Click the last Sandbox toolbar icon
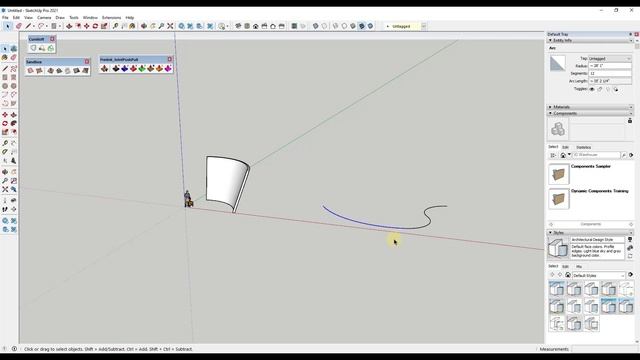The image size is (640, 360). (85, 71)
